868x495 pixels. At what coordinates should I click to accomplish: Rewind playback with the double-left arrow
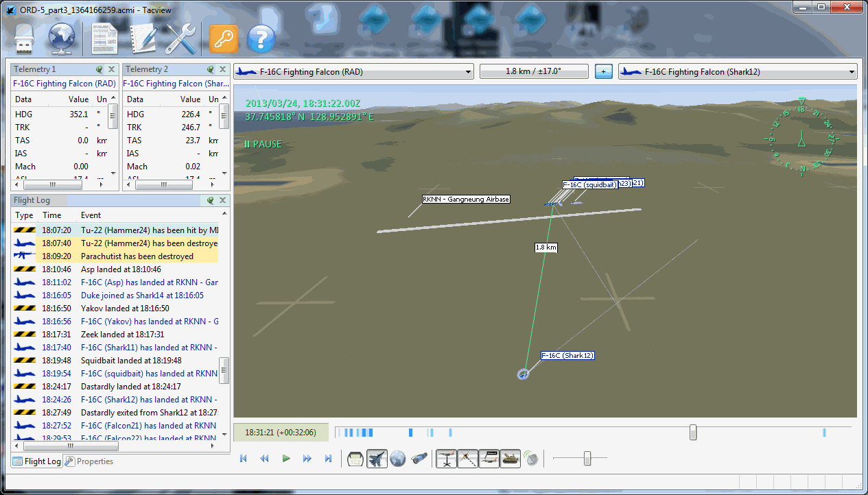tap(264, 459)
